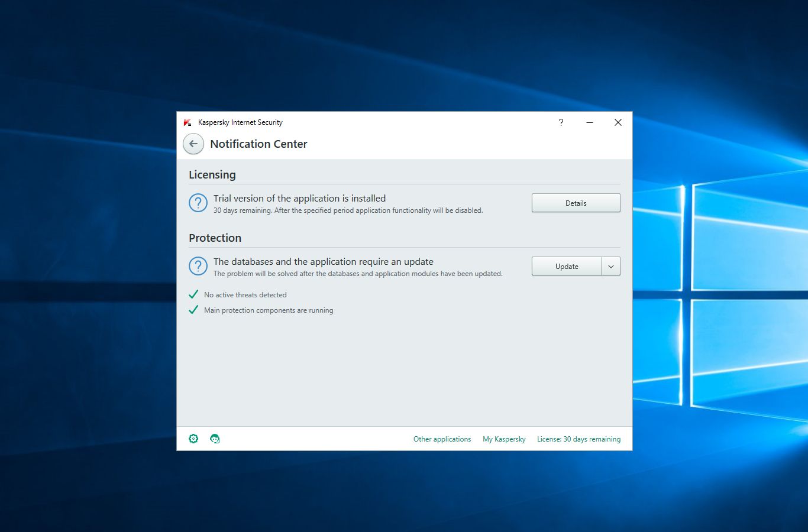Click the Protection section heading
This screenshot has height=532, width=808.
click(x=215, y=238)
